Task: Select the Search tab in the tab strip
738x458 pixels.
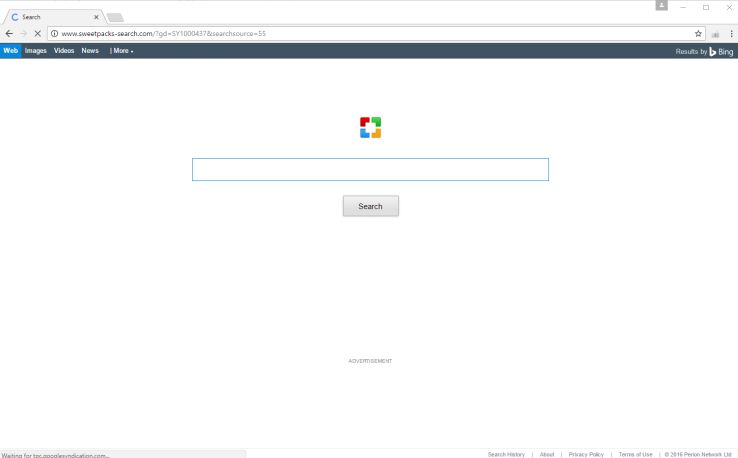Action: 53,17
